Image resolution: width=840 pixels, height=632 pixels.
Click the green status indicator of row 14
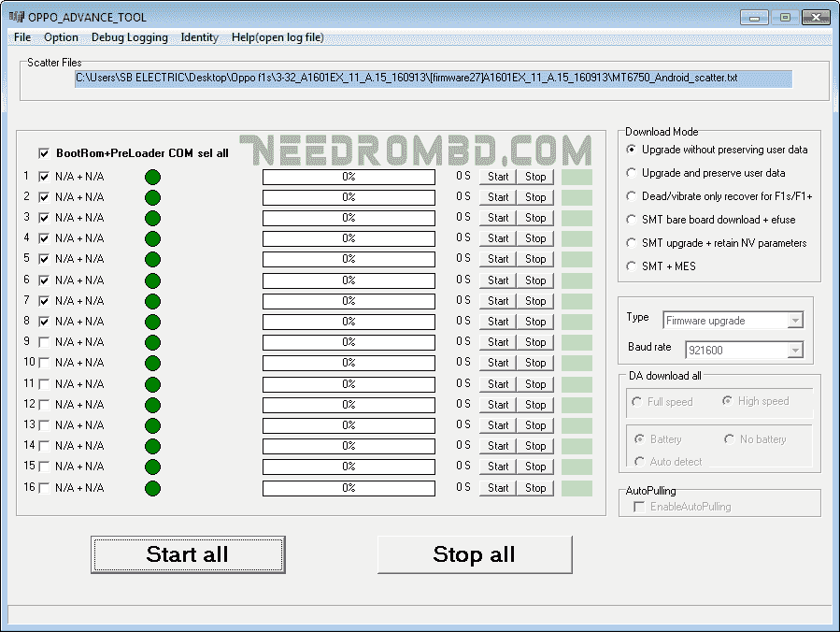click(152, 447)
